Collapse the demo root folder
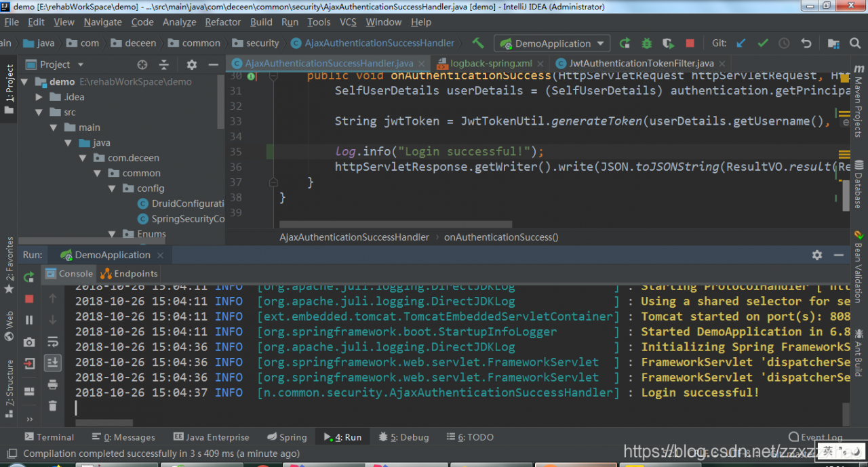 click(24, 81)
